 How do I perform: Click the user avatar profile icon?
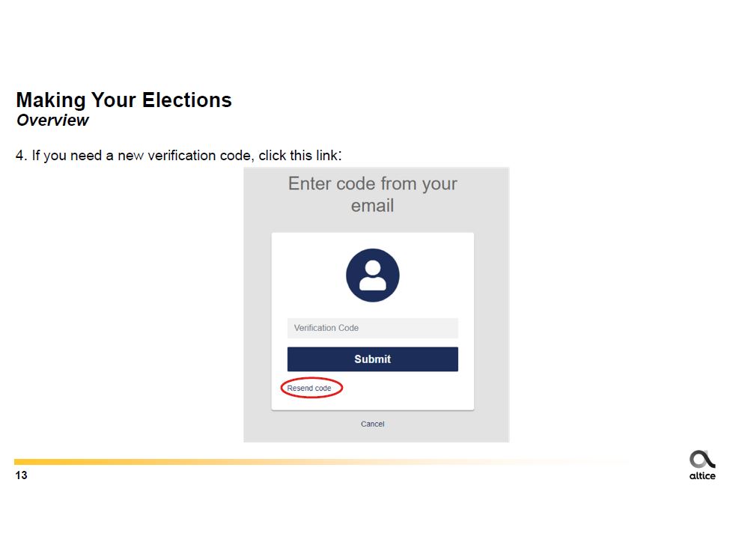372,276
